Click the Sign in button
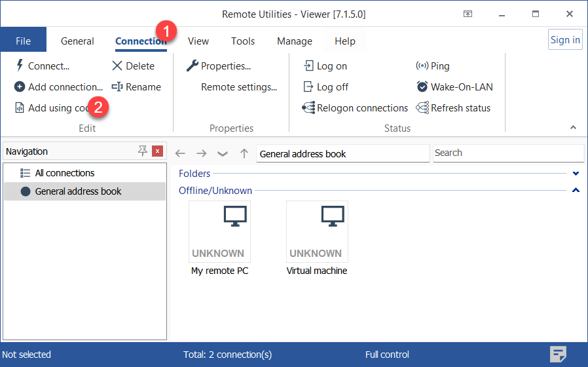The width and height of the screenshot is (588, 367). (x=564, y=39)
